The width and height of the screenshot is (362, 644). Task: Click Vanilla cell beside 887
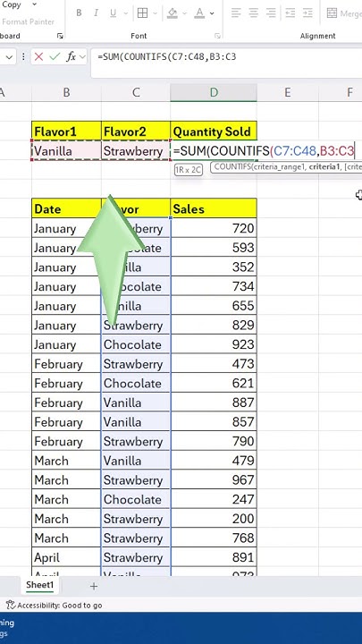pos(136,402)
